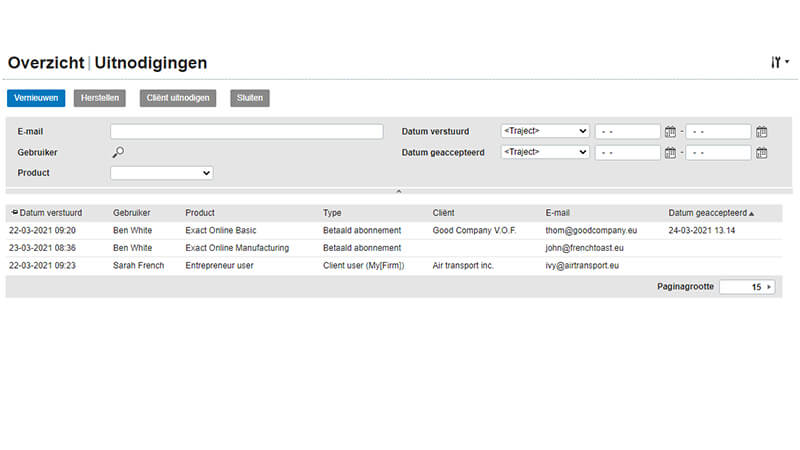The image size is (800, 450).
Task: Expand the Product dropdown filter
Action: (x=161, y=173)
